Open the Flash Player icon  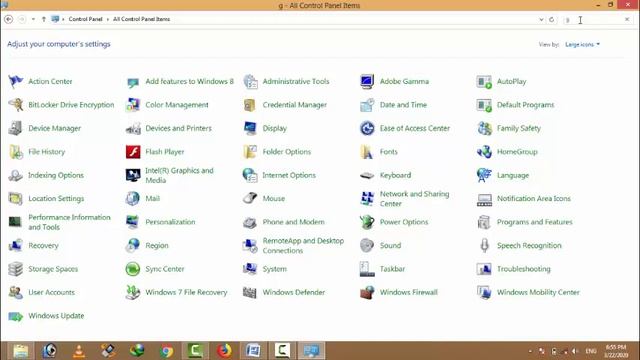pyautogui.click(x=133, y=152)
